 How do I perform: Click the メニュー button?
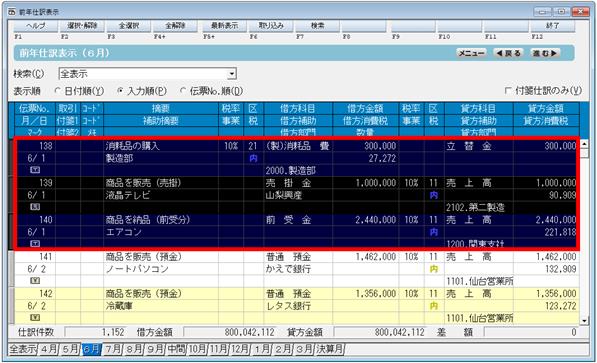pos(471,53)
